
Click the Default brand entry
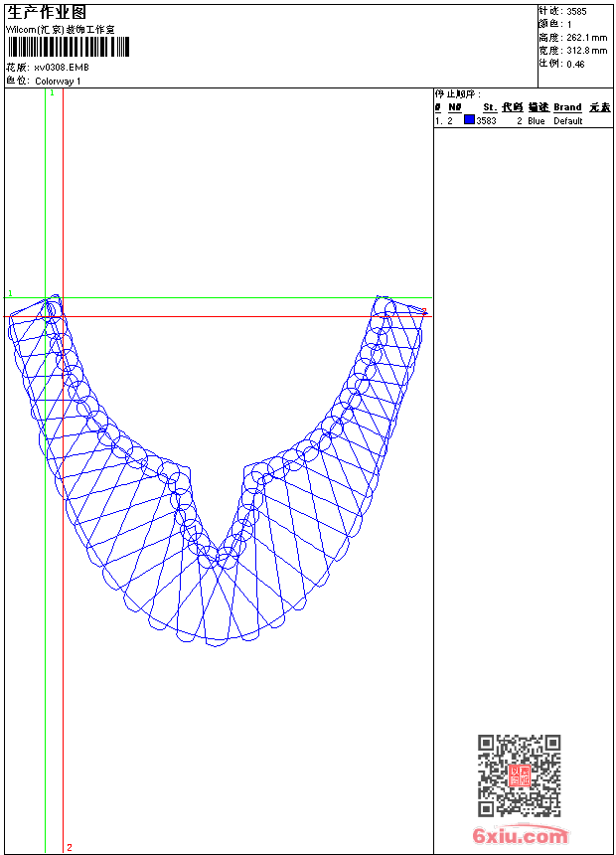click(568, 121)
